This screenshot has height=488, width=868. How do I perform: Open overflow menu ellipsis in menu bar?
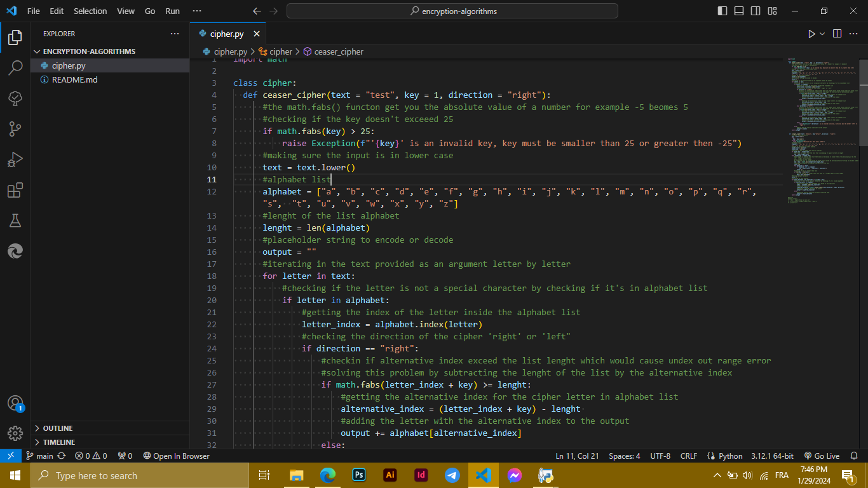pyautogui.click(x=196, y=11)
